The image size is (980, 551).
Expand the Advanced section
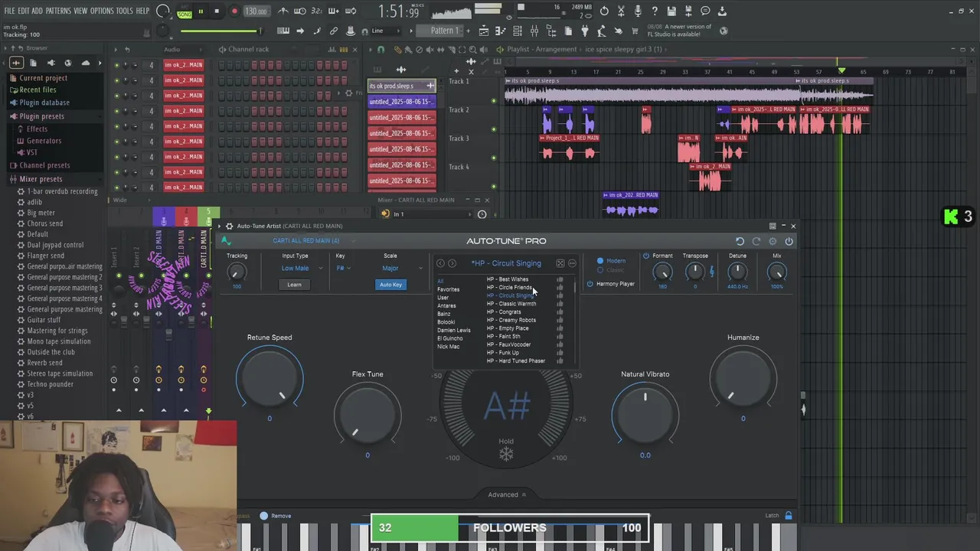(x=507, y=494)
